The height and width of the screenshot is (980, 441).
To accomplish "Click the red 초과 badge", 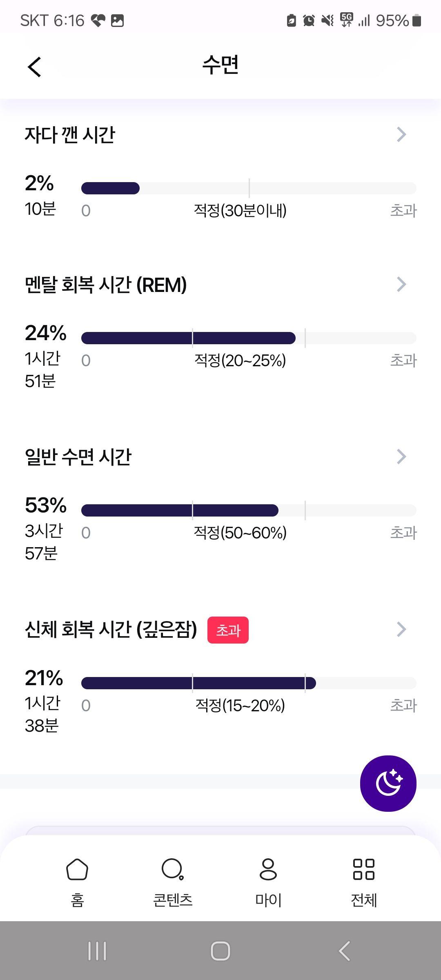I will tap(228, 630).
